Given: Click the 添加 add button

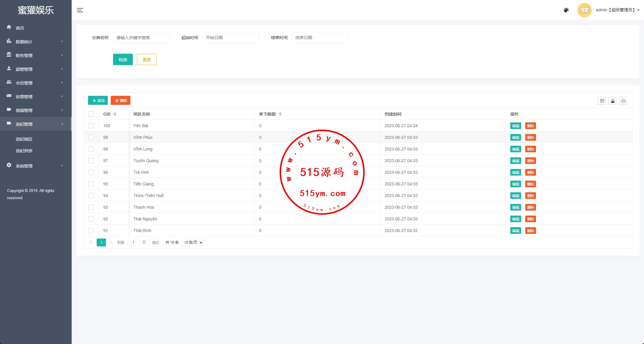Looking at the screenshot, I should point(98,101).
